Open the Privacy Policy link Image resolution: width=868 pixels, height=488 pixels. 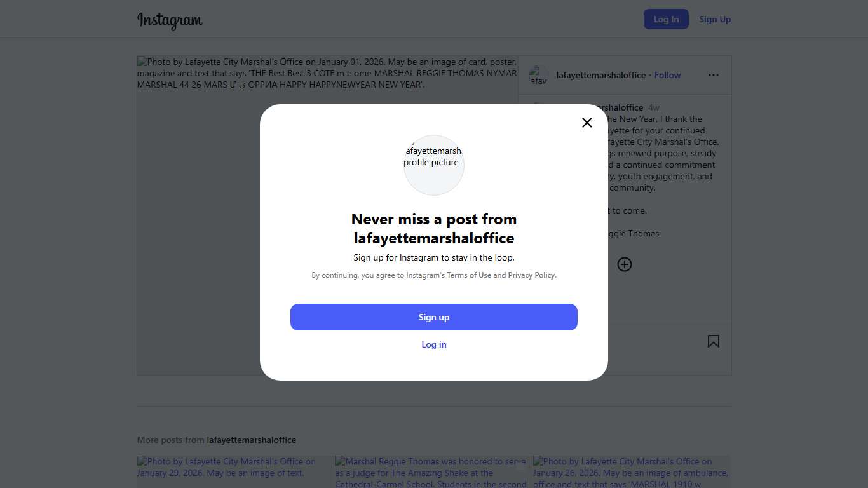click(531, 275)
